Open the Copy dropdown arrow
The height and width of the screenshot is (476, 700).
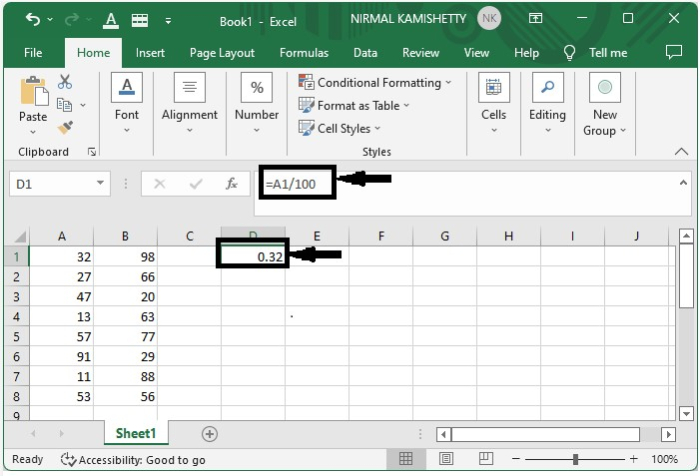(83, 105)
